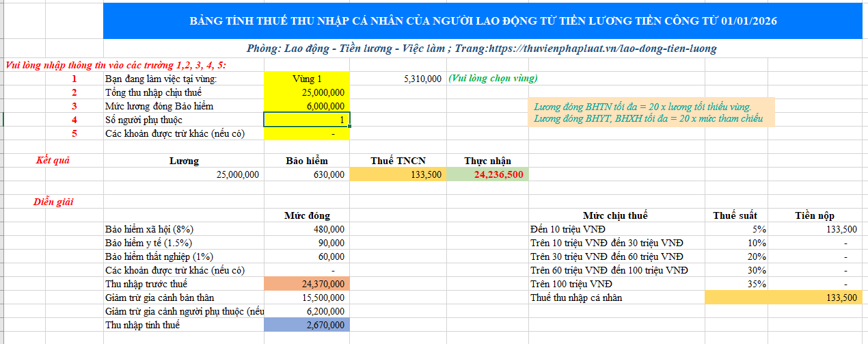Click bracket "Trên 60 triệu VNĐ đến 100 triệu VNĐ"
Viewport: 868px width, 344px height.
[610, 270]
